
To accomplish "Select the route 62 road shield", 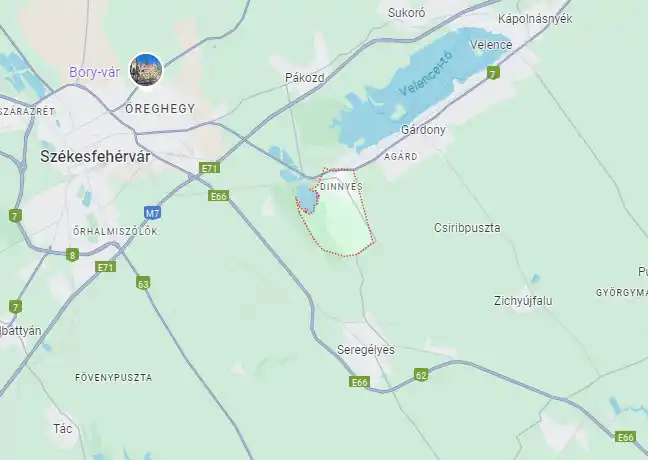I will (421, 375).
